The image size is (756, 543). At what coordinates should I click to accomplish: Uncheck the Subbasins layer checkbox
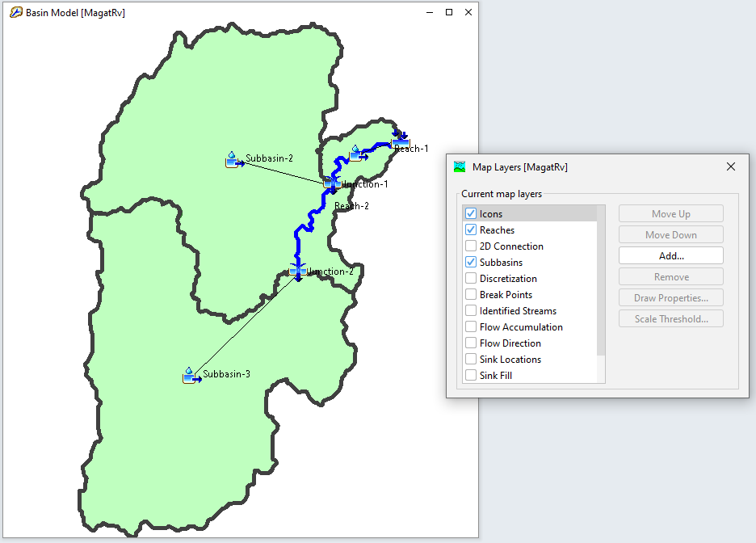click(x=471, y=263)
